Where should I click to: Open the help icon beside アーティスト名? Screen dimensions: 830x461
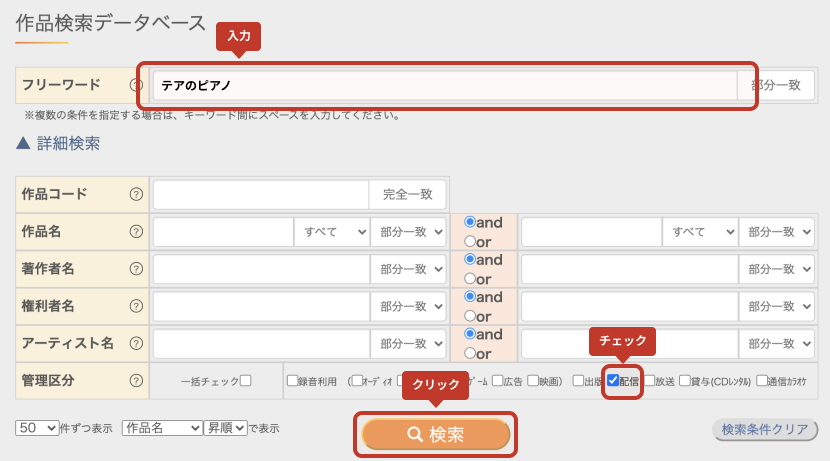[x=136, y=343]
